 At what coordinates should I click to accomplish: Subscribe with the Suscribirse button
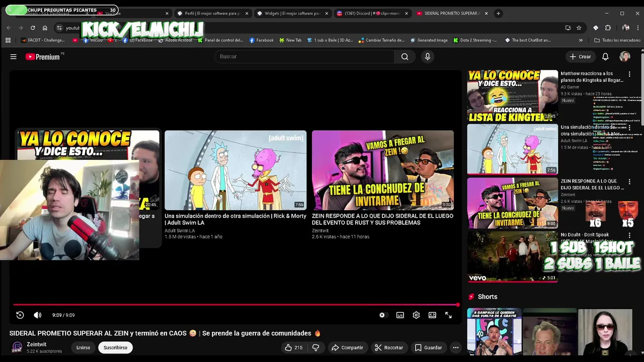pos(115,347)
